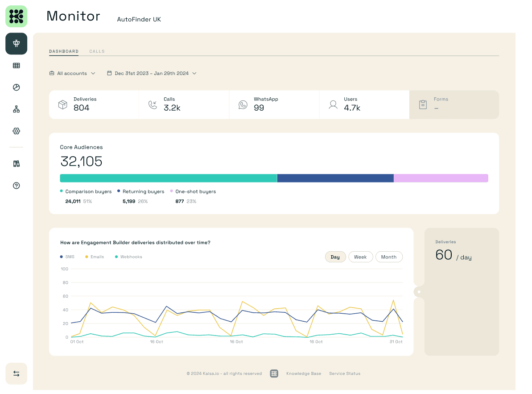
Task: Click the Users 4.7k stat card
Action: click(x=364, y=104)
